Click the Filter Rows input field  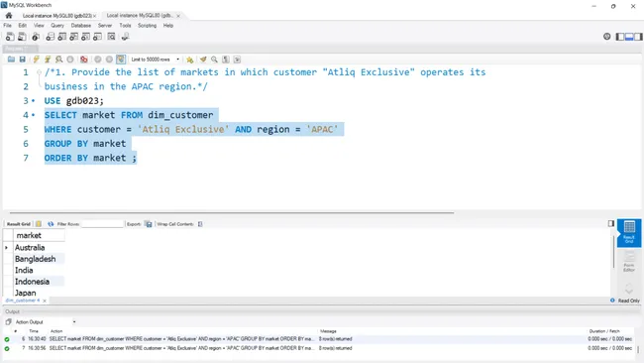coord(102,224)
